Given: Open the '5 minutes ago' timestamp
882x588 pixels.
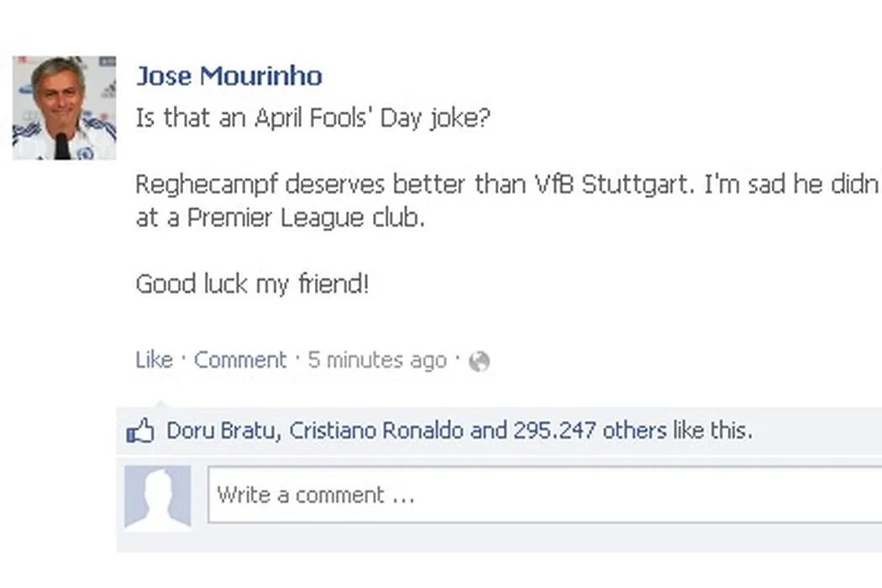Looking at the screenshot, I should tap(377, 360).
